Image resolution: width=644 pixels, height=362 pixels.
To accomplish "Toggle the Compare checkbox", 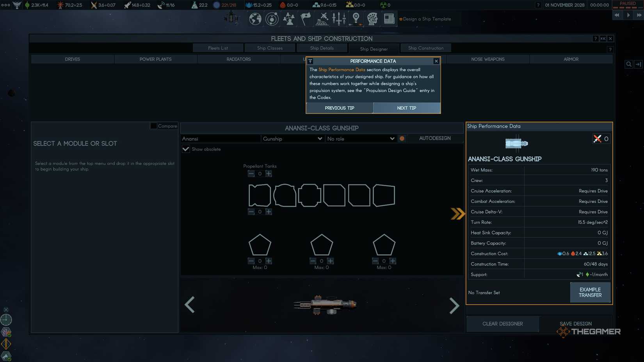I will 154,126.
